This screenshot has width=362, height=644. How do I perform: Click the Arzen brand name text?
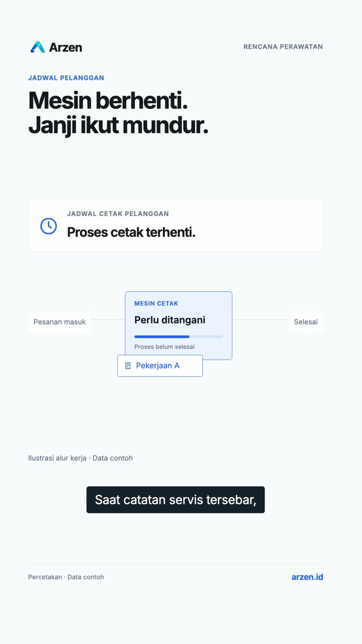65,47
